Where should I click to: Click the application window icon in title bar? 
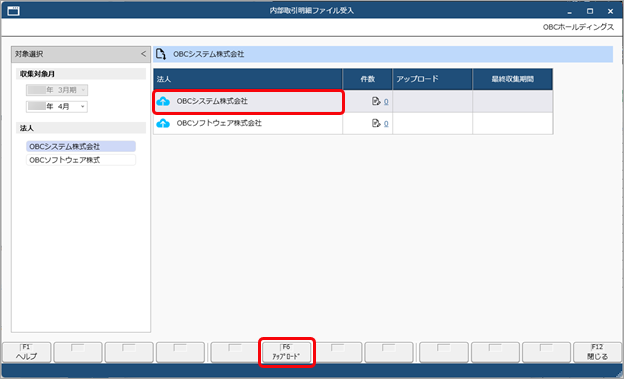click(13, 11)
